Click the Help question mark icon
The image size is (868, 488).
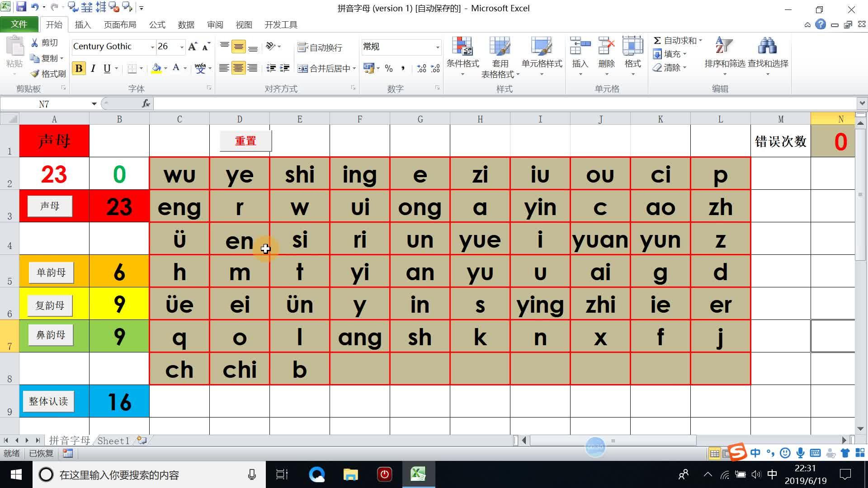[821, 24]
